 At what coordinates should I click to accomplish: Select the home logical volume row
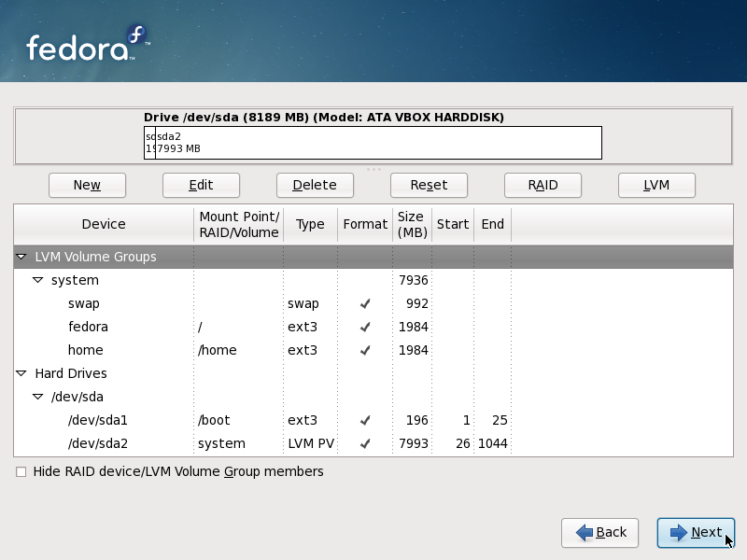[373, 350]
